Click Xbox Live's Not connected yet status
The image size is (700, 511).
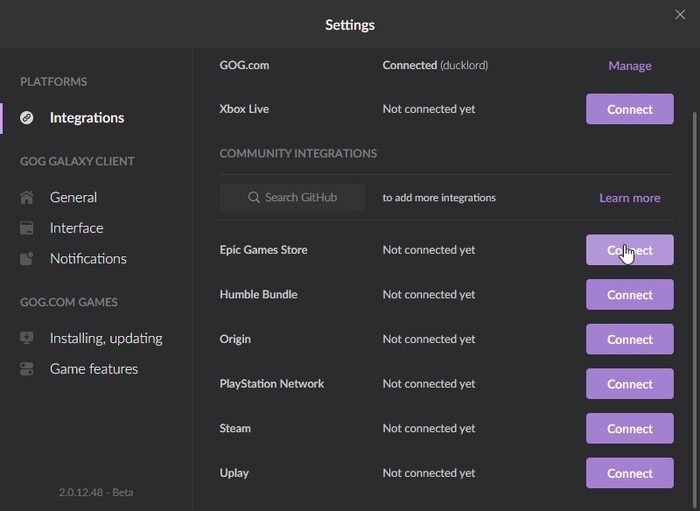(x=429, y=109)
